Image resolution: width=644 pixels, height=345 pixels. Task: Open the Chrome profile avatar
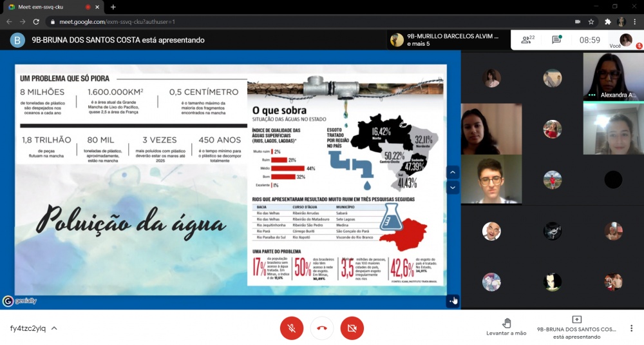coord(621,22)
